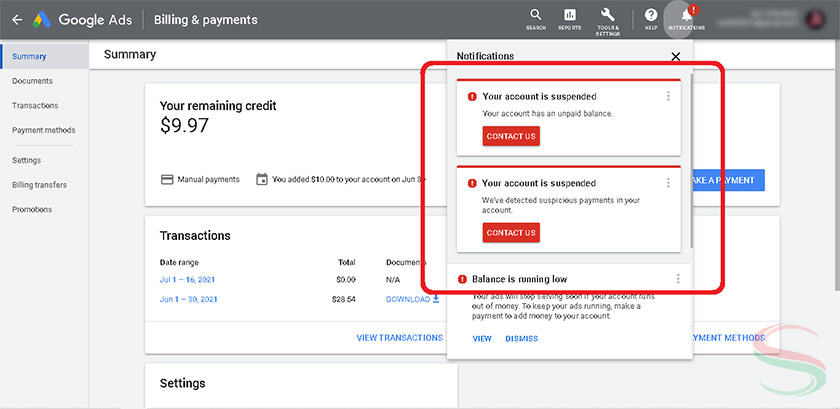Dismiss the low balance notification

(521, 339)
